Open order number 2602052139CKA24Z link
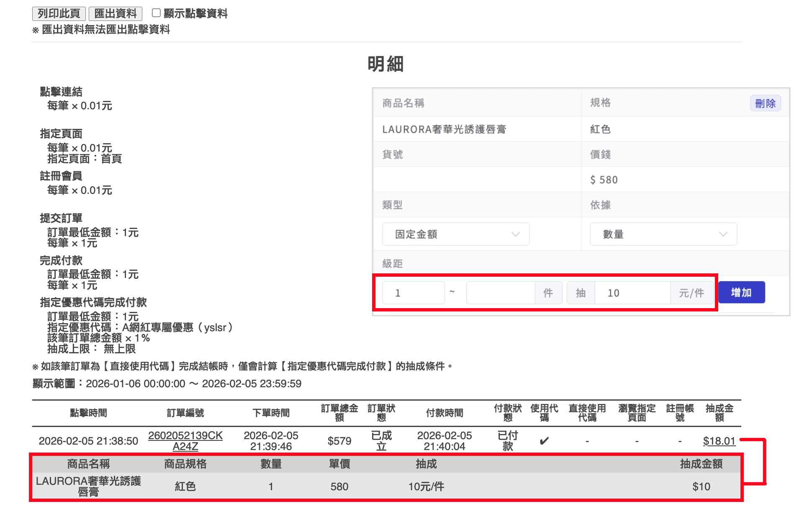This screenshot has height=530, width=812. tap(185, 441)
